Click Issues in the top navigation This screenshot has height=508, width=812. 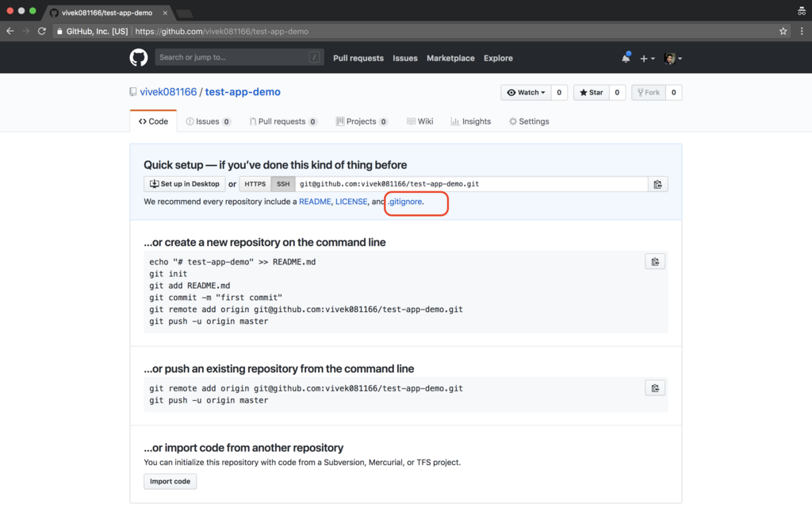(x=405, y=58)
